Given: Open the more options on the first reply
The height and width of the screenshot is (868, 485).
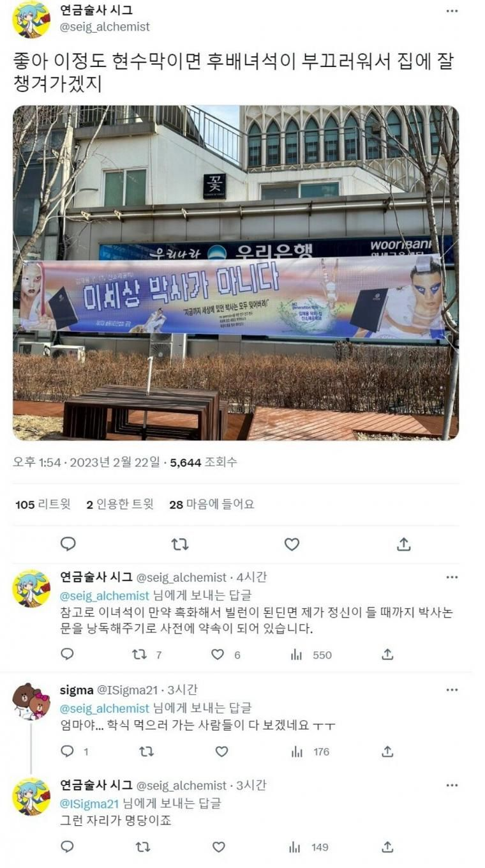Looking at the screenshot, I should click(452, 577).
